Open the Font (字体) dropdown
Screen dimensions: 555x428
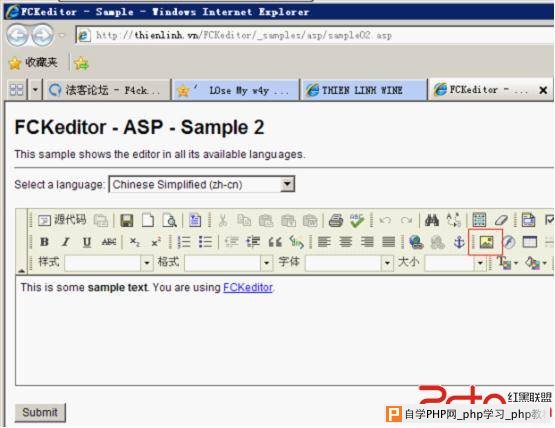(349, 263)
